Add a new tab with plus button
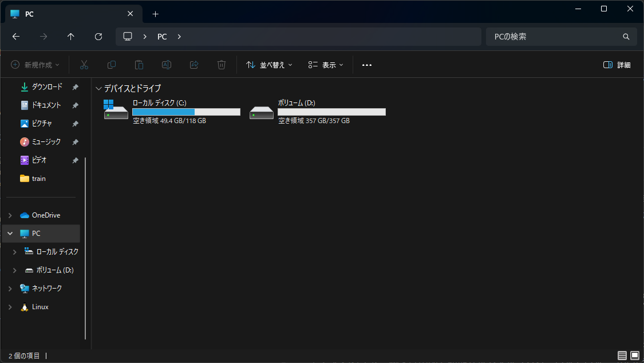 (x=155, y=14)
